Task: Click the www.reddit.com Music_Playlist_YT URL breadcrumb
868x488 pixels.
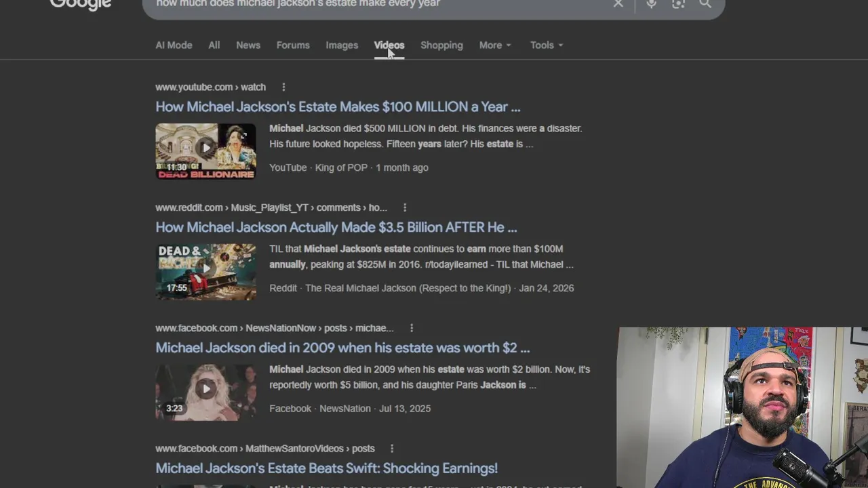Action: click(271, 207)
